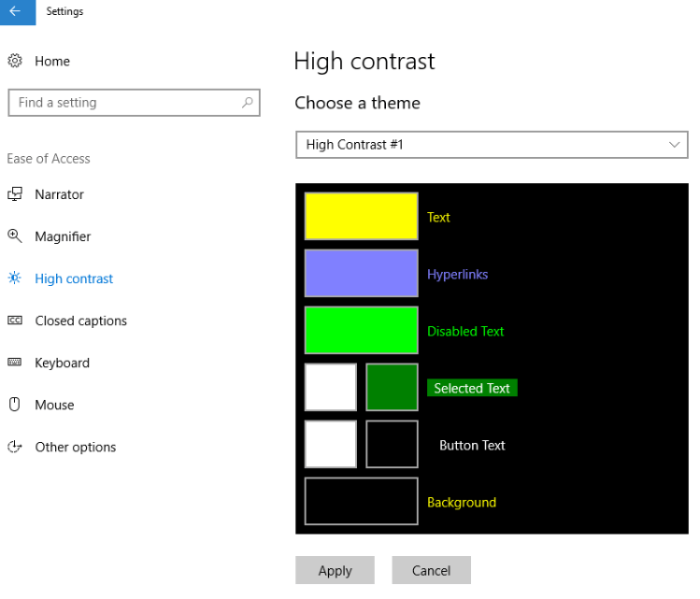Screen dimensions: 700x599
Task: Pick the purple Hyperlinks color swatch
Action: [x=361, y=273]
